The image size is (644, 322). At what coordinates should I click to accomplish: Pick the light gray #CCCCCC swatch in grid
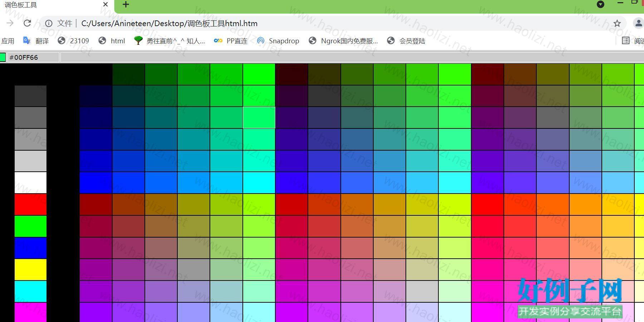[x=422, y=291]
